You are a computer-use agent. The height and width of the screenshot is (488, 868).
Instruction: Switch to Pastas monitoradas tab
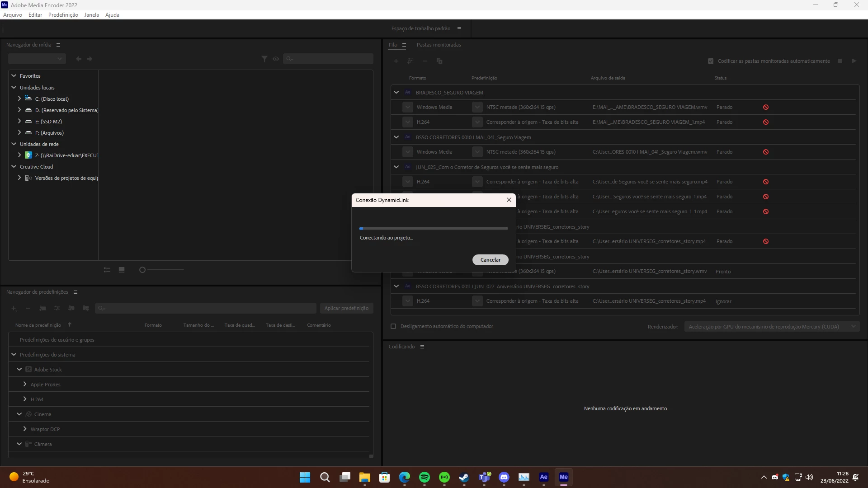[439, 45]
